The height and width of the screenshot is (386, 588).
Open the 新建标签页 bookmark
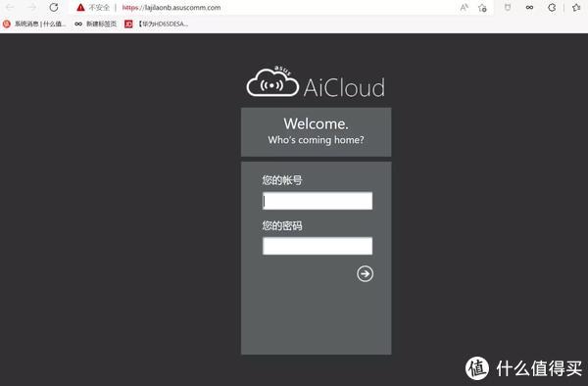[96, 24]
